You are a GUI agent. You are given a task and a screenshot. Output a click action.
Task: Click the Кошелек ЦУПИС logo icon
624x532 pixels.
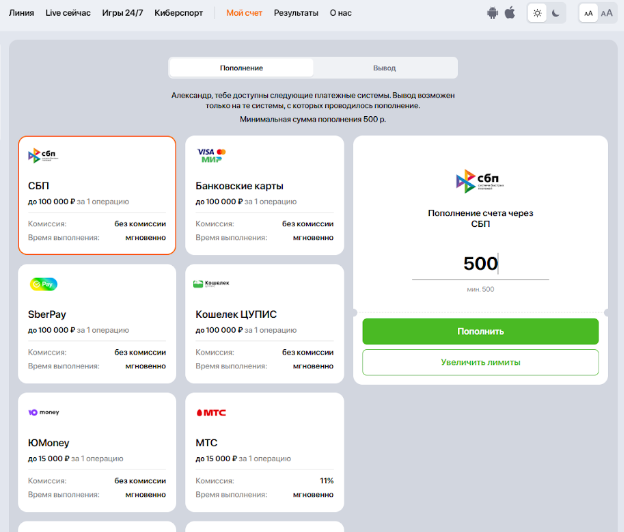click(211, 284)
